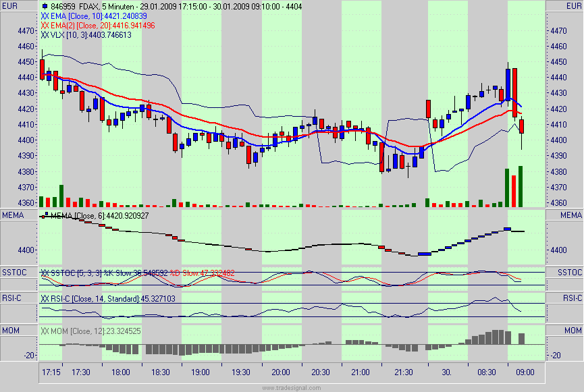Viewport: 584px width, 392px height.
Task: Select the EUR panel tab on the left
Action: pos(11,6)
